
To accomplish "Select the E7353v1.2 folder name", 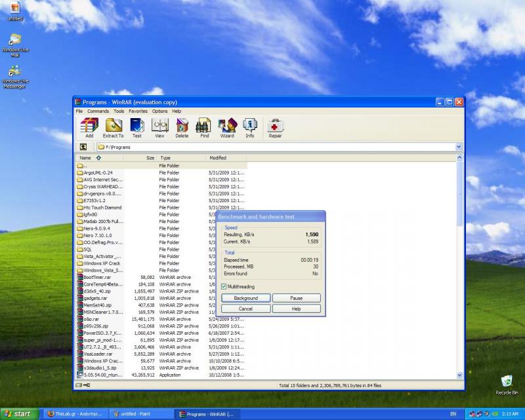I will point(94,201).
